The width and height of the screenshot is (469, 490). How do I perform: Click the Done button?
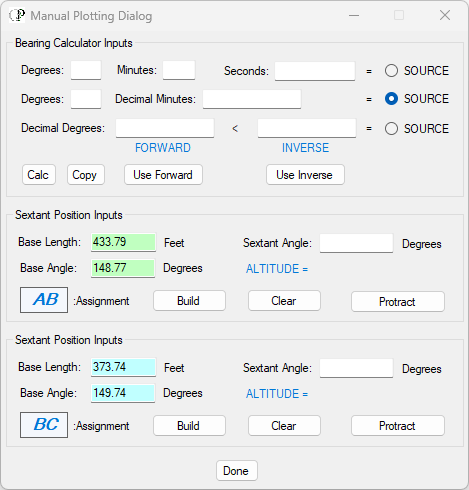click(x=237, y=471)
